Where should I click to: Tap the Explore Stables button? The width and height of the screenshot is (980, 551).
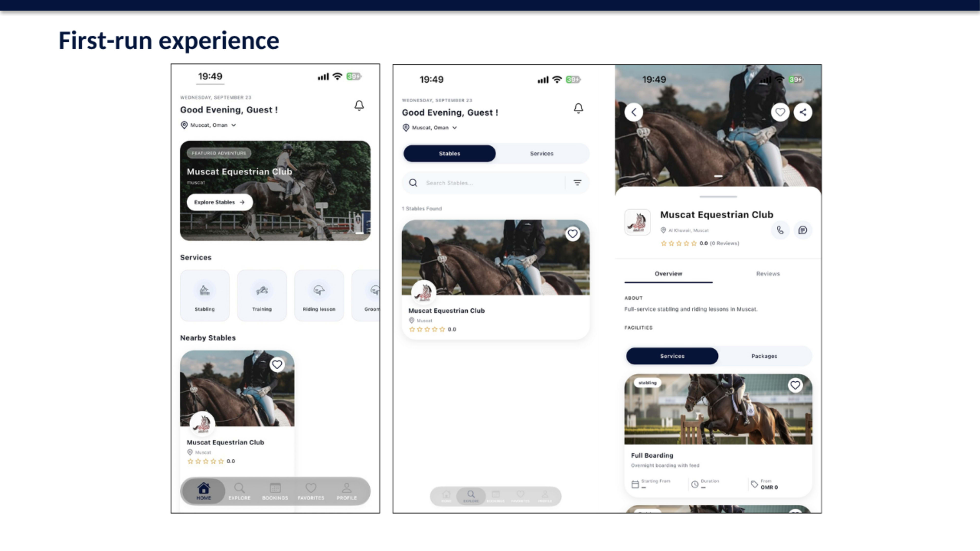[219, 202]
